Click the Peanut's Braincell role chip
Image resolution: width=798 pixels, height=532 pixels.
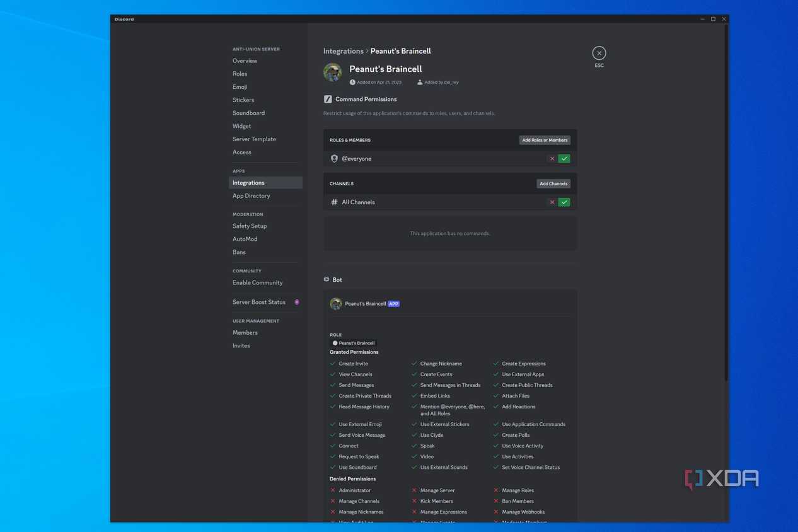click(x=354, y=343)
